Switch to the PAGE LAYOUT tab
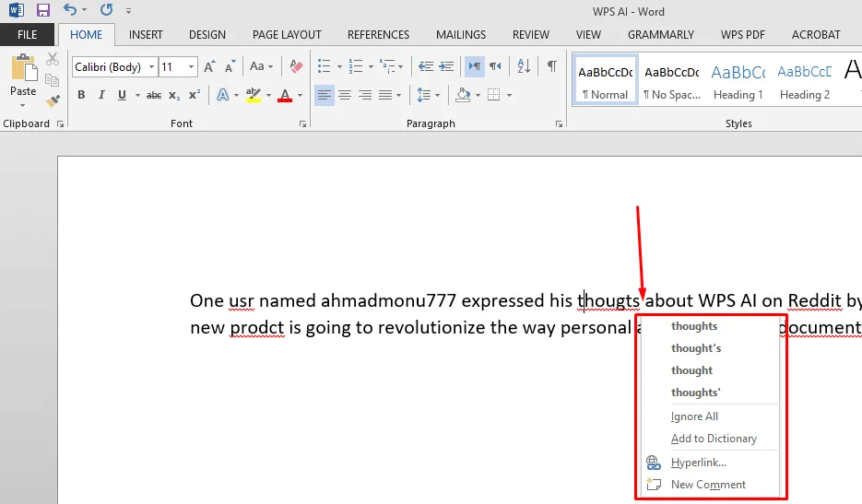 [x=287, y=35]
